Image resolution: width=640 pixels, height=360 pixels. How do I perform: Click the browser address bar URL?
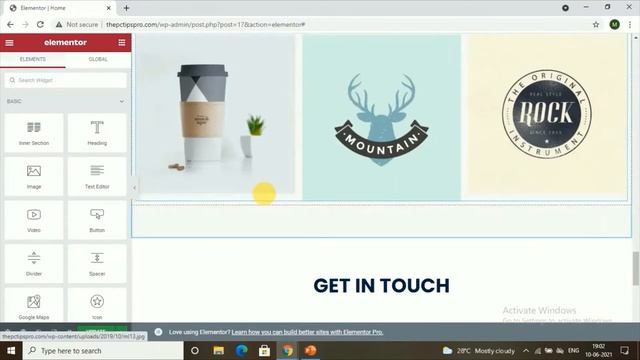[206, 24]
